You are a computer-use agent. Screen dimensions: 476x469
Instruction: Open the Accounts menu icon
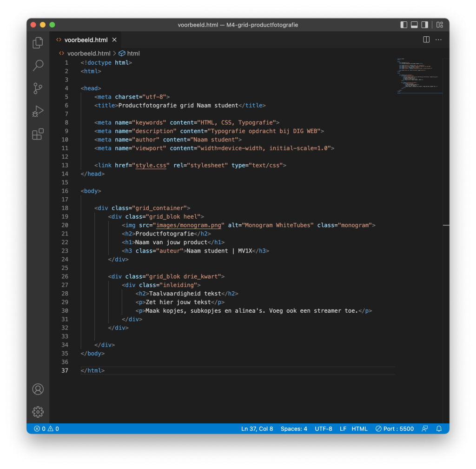point(38,389)
